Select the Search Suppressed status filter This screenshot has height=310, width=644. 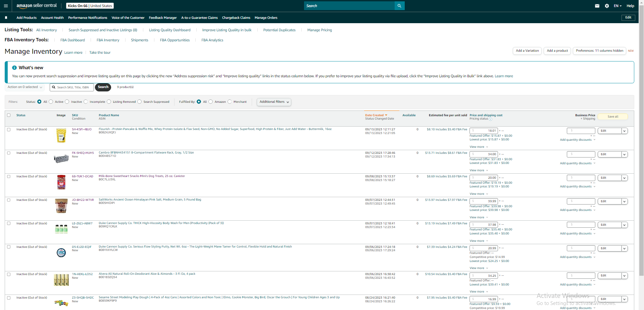140,102
